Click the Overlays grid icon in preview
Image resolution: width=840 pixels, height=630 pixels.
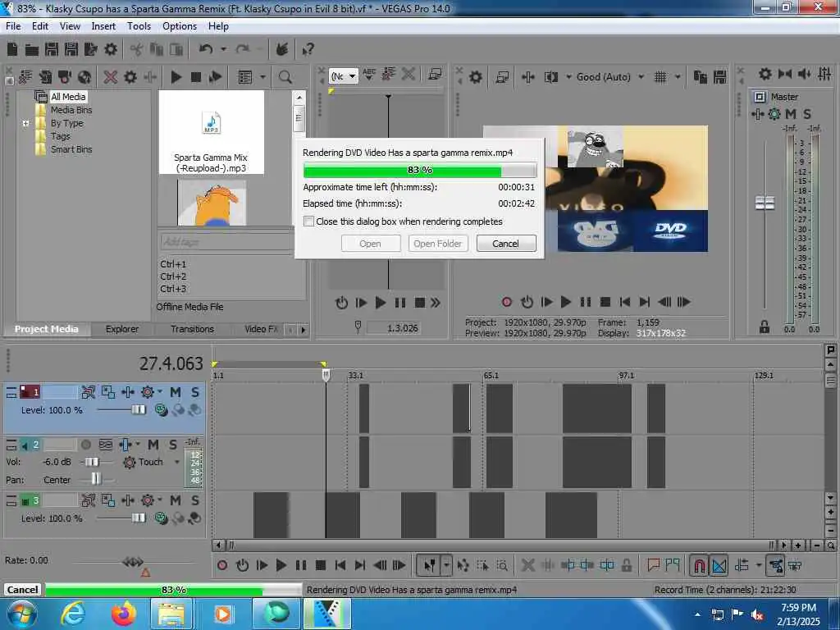660,77
